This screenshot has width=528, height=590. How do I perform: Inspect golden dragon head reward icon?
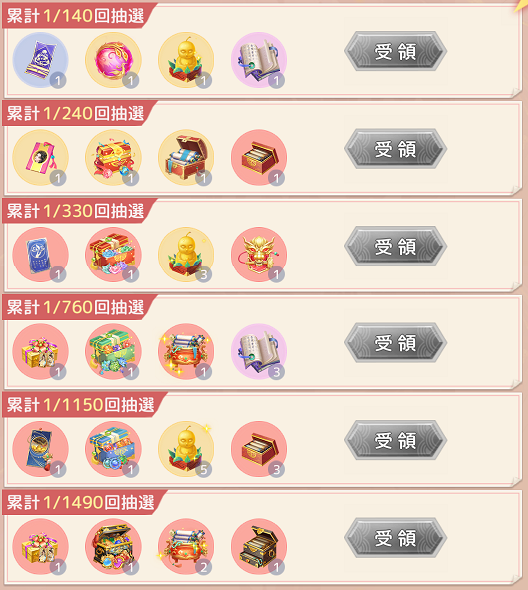[x=259, y=255]
